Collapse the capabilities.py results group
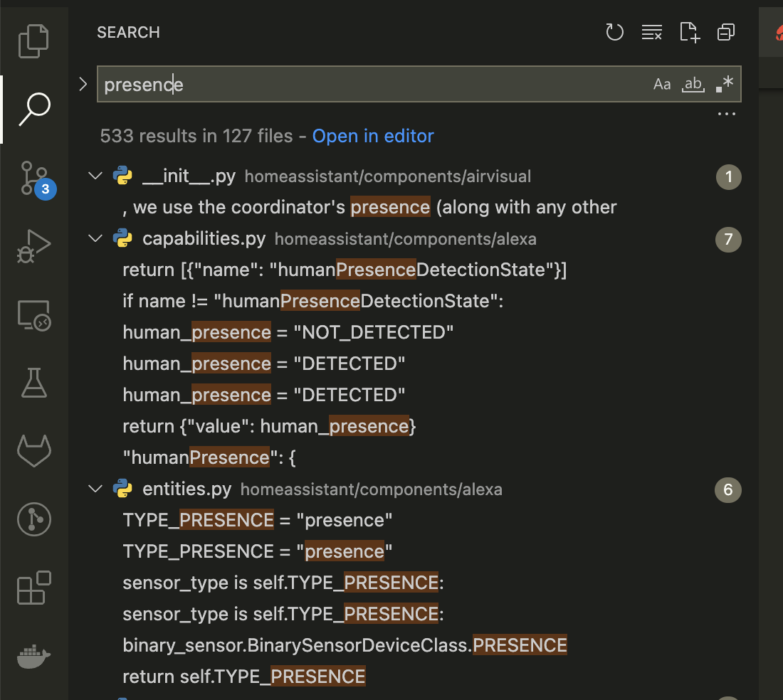The width and height of the screenshot is (783, 700). pos(95,238)
